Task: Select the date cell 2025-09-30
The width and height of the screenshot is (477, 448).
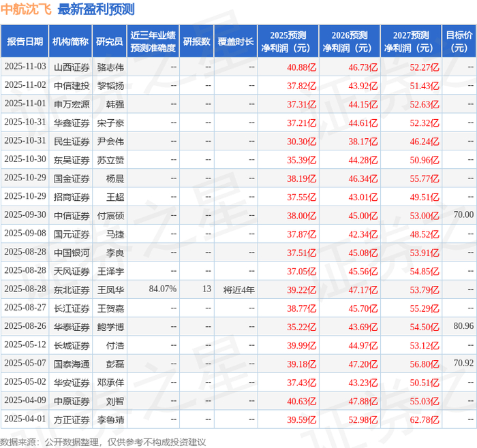Action: [25, 215]
